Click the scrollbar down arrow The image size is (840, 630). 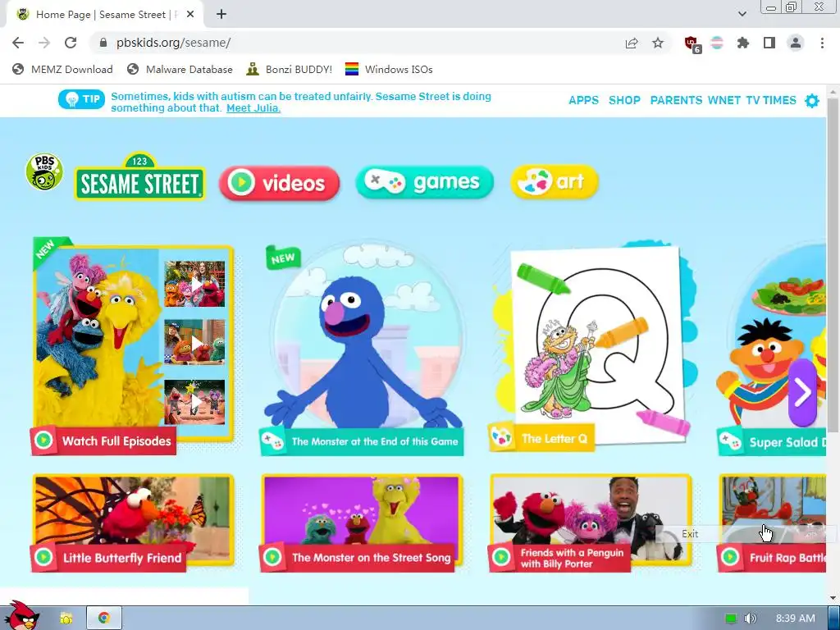833,598
